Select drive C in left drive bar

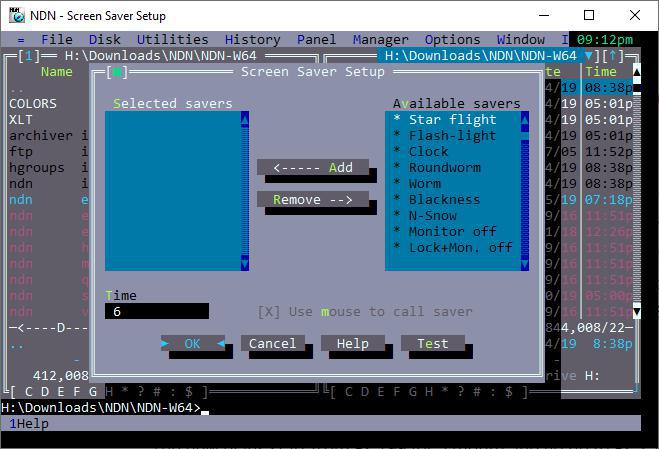29,392
